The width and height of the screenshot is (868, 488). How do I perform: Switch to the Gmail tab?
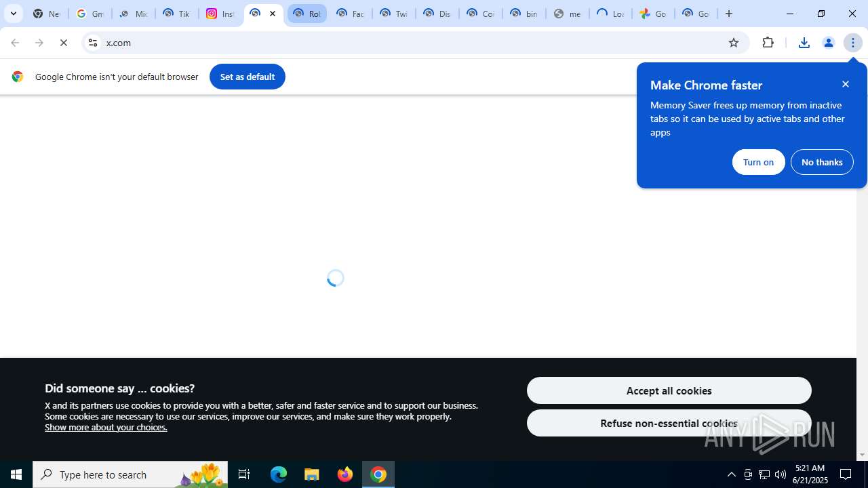(90, 14)
